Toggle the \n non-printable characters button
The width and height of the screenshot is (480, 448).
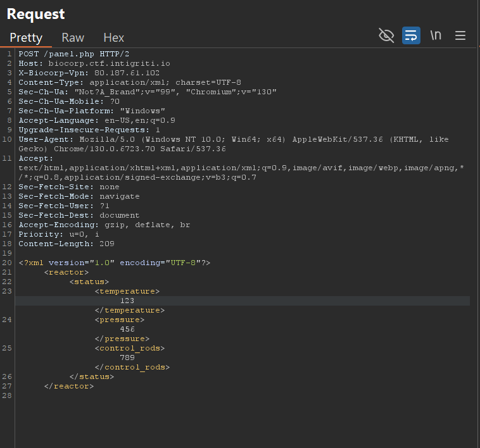tap(436, 35)
